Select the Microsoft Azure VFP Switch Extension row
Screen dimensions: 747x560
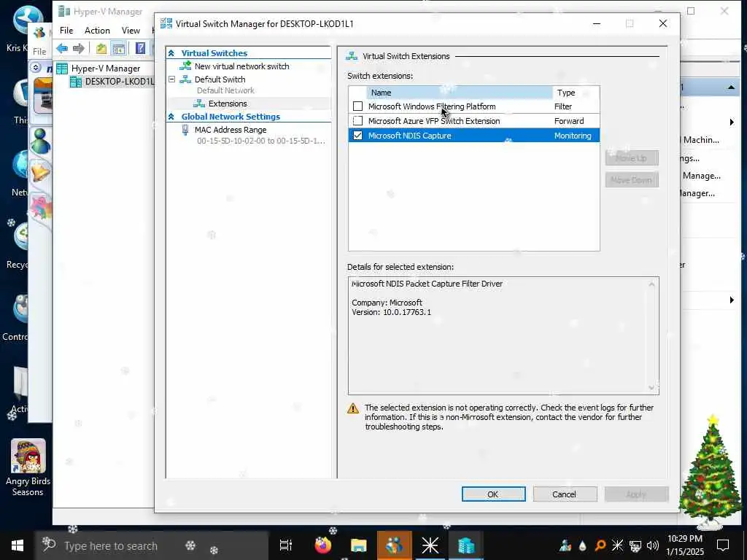[473, 121]
